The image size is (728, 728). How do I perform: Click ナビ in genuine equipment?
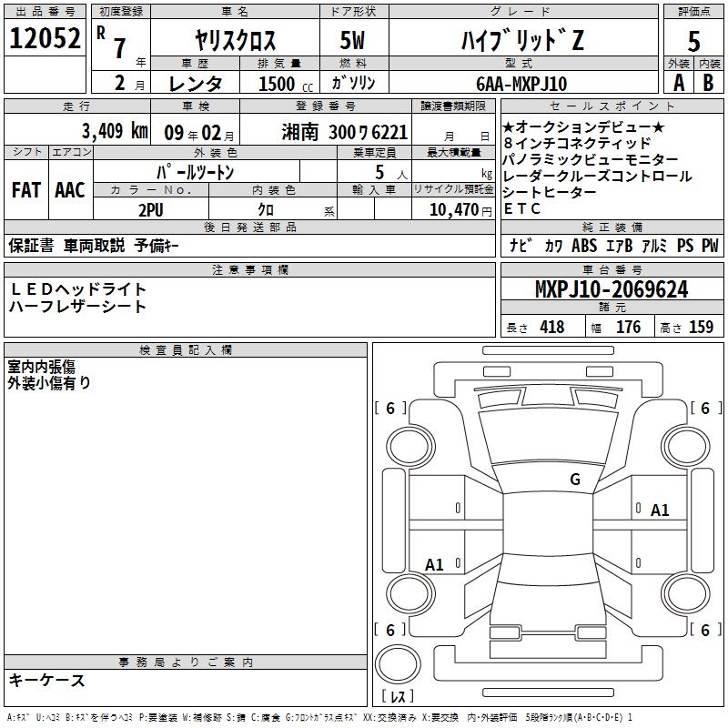(x=521, y=246)
